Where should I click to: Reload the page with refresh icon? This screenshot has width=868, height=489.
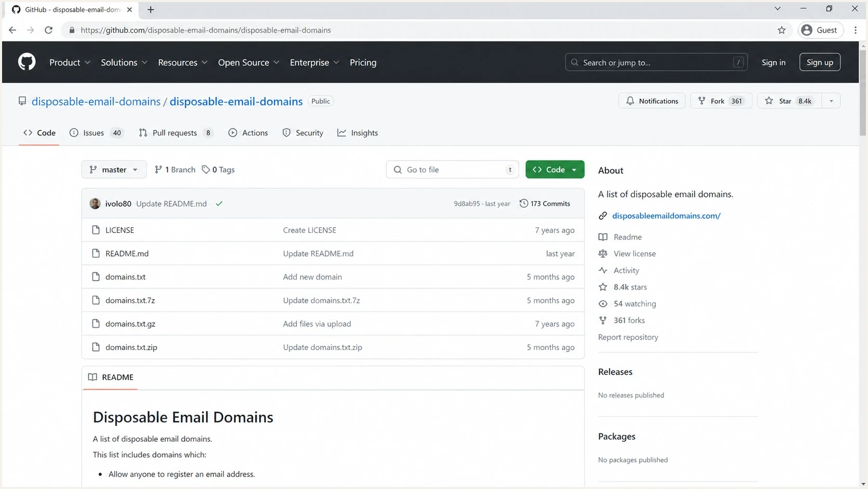coord(49,30)
